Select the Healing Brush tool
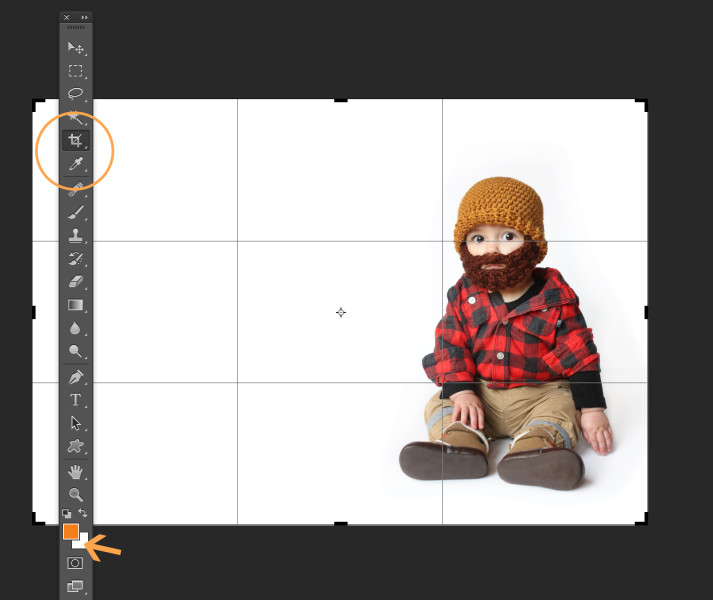The width and height of the screenshot is (713, 600). (75, 188)
